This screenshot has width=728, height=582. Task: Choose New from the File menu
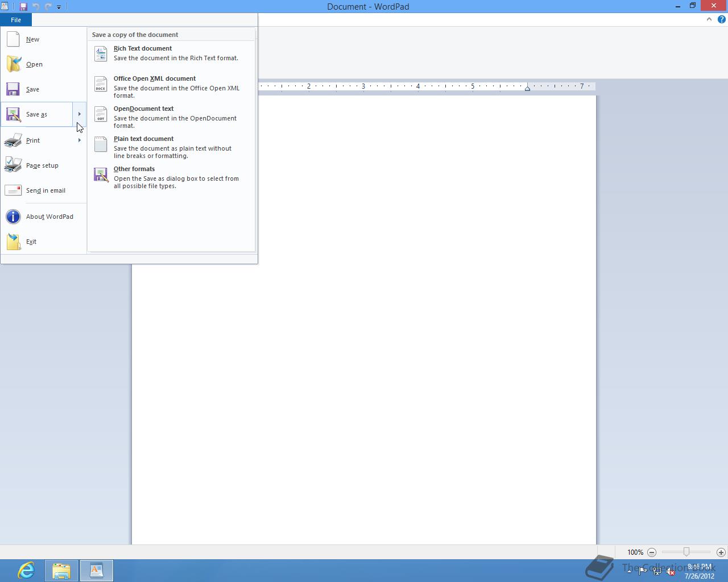43,39
